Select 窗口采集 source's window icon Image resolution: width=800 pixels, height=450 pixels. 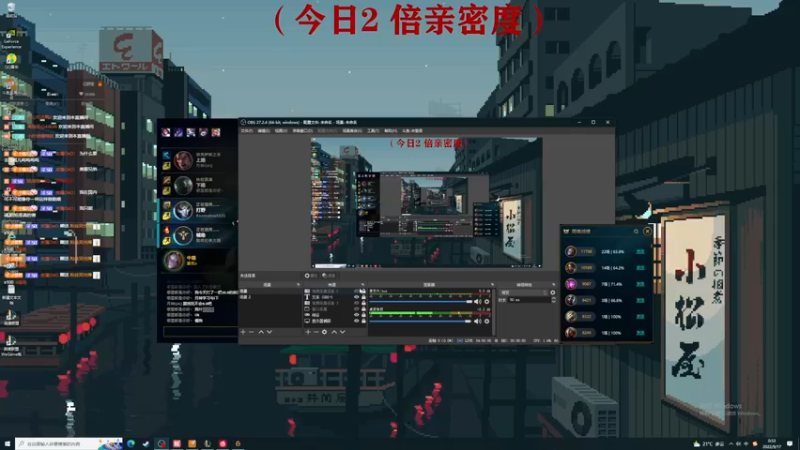click(307, 309)
